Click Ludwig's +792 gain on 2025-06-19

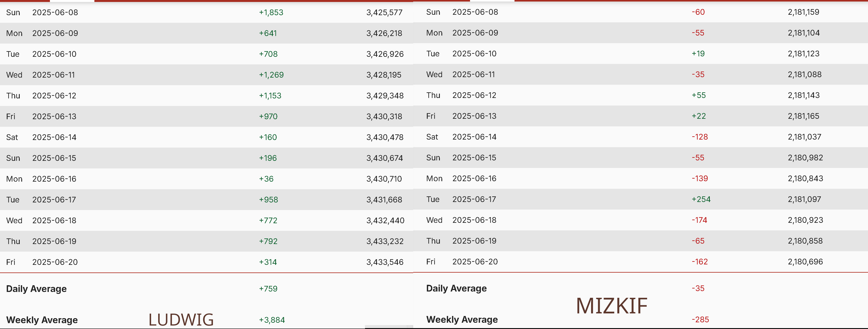click(x=268, y=242)
